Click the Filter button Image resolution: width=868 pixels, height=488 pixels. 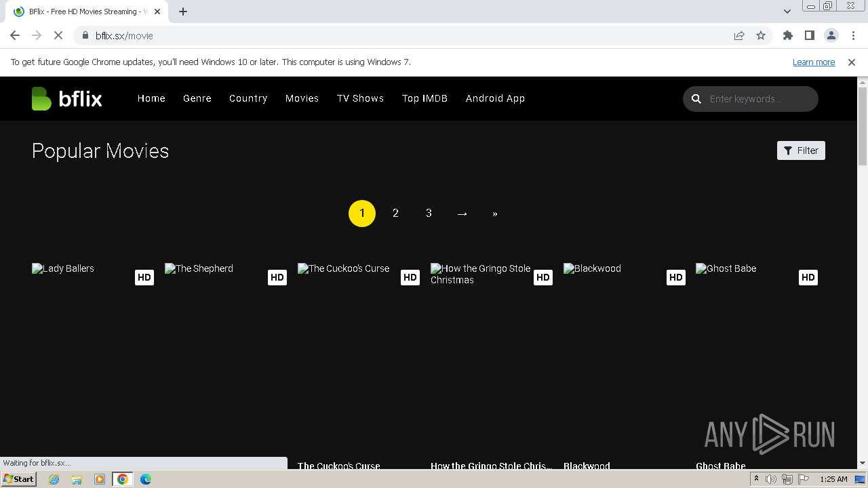[x=801, y=150]
